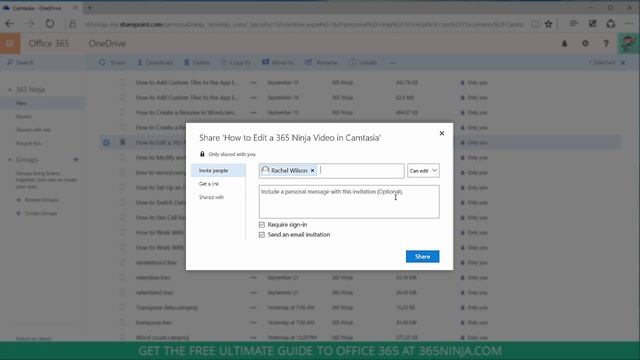This screenshot has width=640, height=360.
Task: Collapse the 365 Ninja sidebar section
Action: click(10, 89)
